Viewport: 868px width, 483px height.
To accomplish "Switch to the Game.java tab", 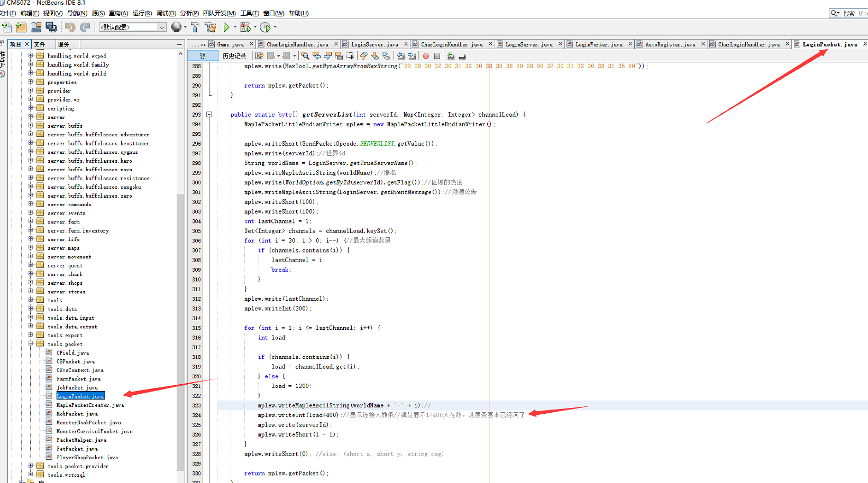I will point(231,44).
